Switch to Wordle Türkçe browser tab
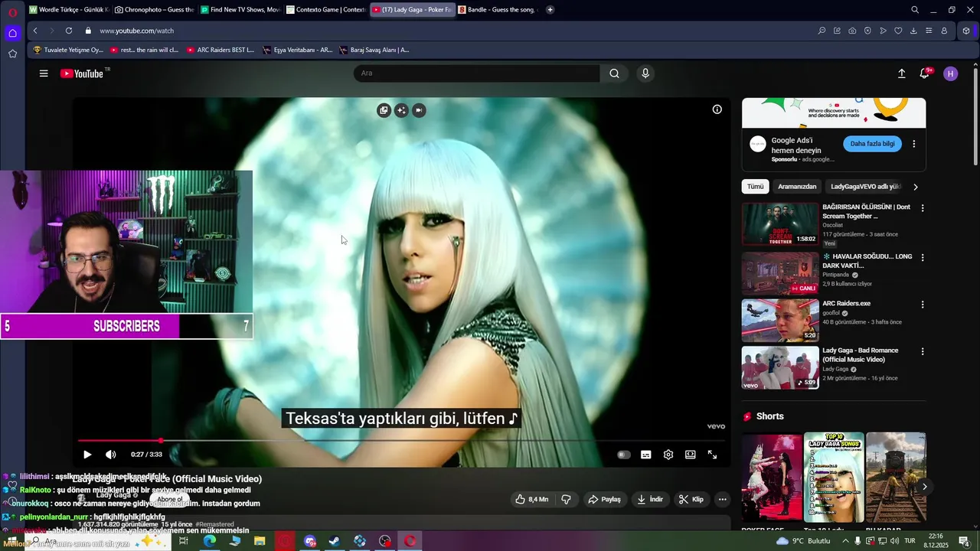 (x=69, y=10)
